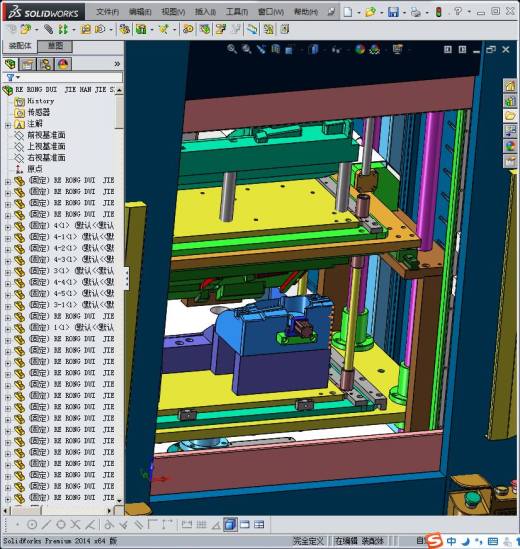Toggle the menu bar pin
This screenshot has width=520, height=549.
pyautogui.click(x=331, y=12)
